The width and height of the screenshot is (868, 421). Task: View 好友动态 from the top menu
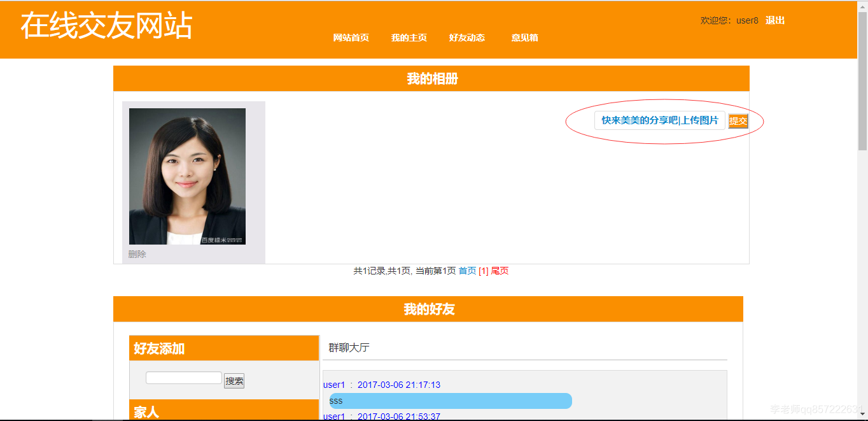[467, 38]
